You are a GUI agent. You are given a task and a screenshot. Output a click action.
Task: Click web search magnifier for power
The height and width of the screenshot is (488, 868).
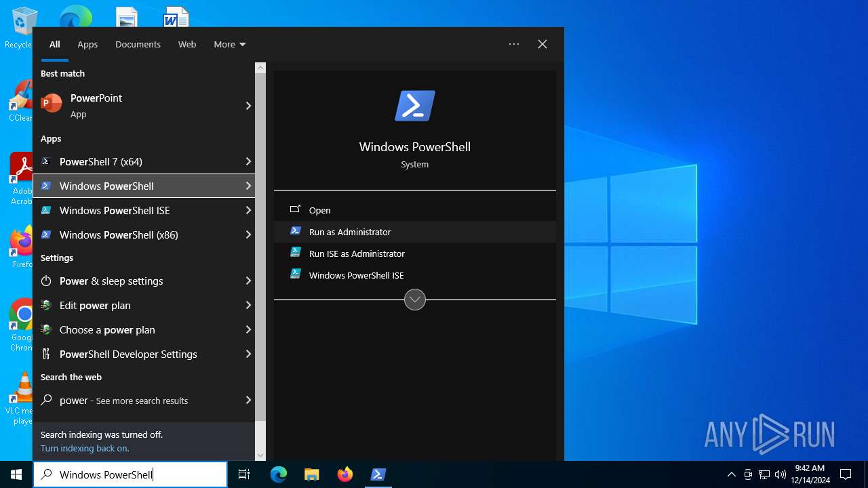(x=46, y=400)
